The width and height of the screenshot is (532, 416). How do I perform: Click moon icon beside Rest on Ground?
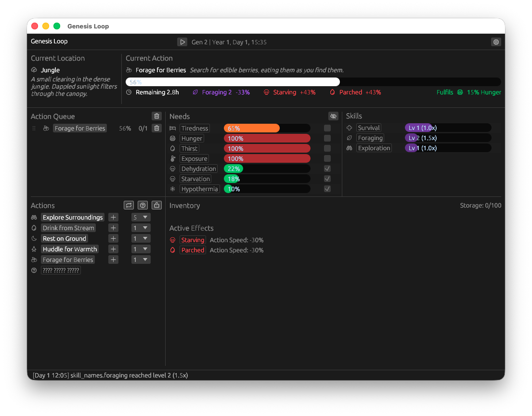[x=34, y=238]
